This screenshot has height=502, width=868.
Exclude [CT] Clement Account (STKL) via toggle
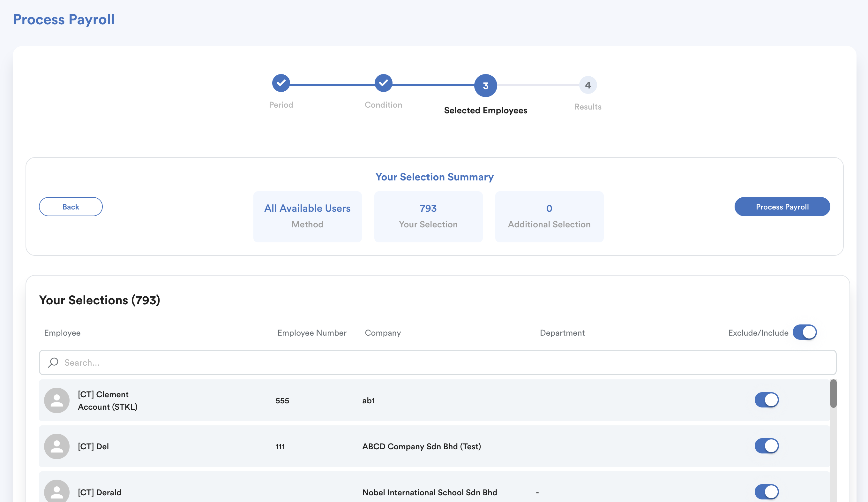click(x=767, y=400)
